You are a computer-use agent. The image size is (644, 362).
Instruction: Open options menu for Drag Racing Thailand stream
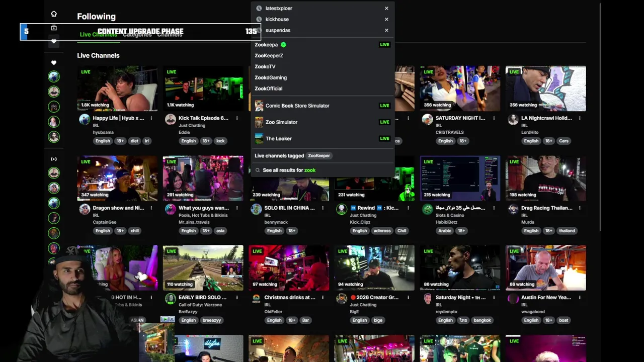click(x=580, y=208)
